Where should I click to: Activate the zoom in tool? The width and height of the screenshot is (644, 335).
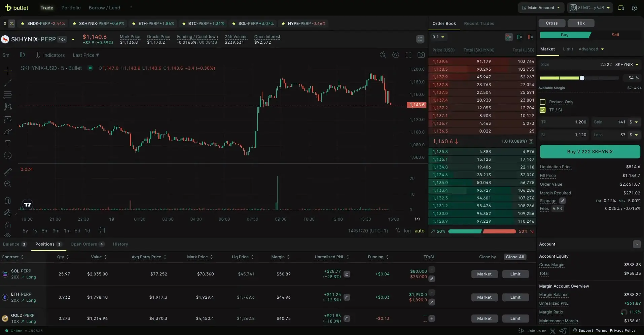[x=8, y=184]
